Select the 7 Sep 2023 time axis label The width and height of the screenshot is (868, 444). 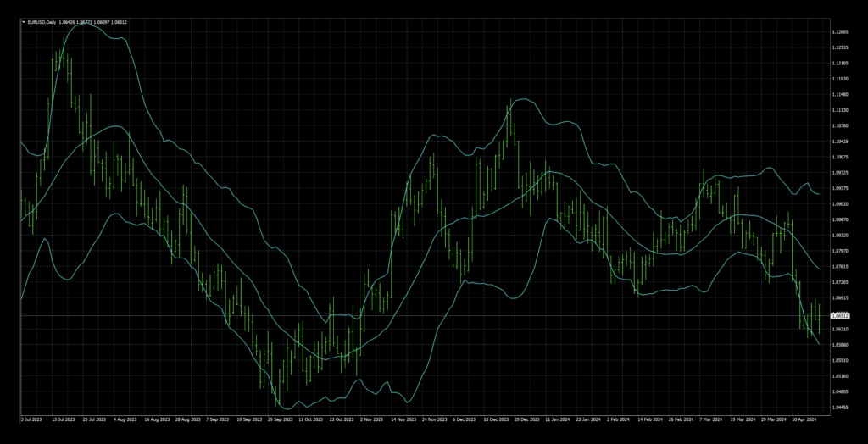[x=214, y=419]
